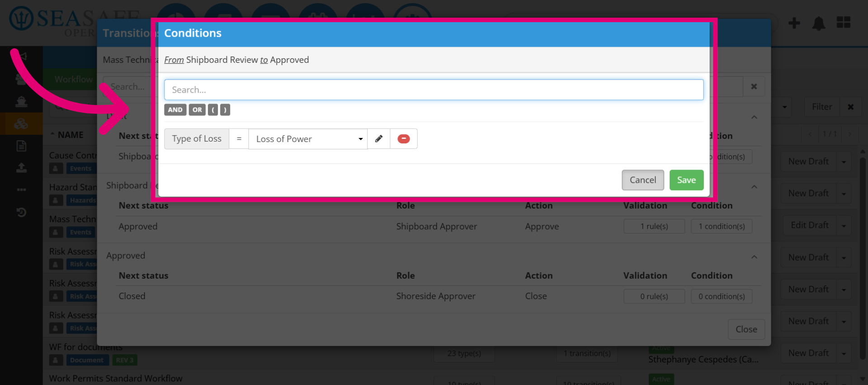This screenshot has width=868, height=385.
Task: Click the plus add icon in top bar
Action: (794, 23)
